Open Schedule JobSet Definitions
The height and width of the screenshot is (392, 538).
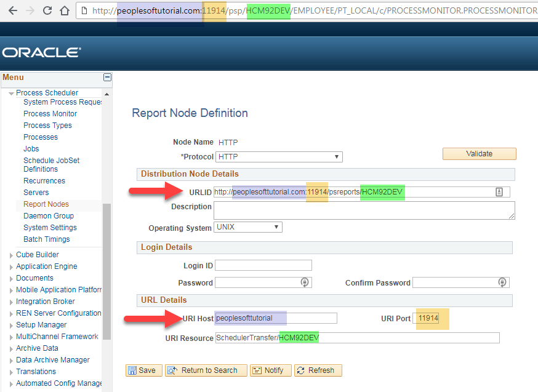tap(52, 165)
